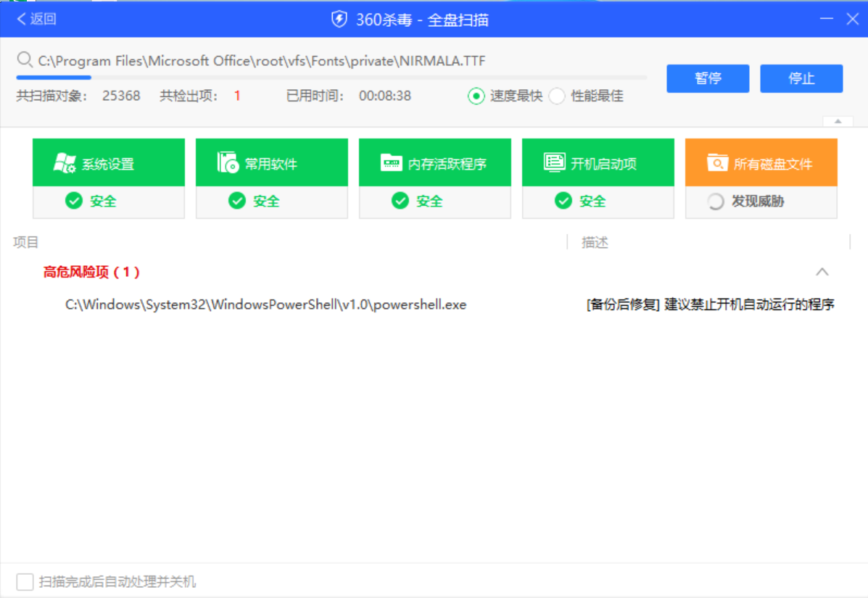This screenshot has height=598, width=868.
Task: Minimize the 360杀毒 window
Action: click(827, 19)
